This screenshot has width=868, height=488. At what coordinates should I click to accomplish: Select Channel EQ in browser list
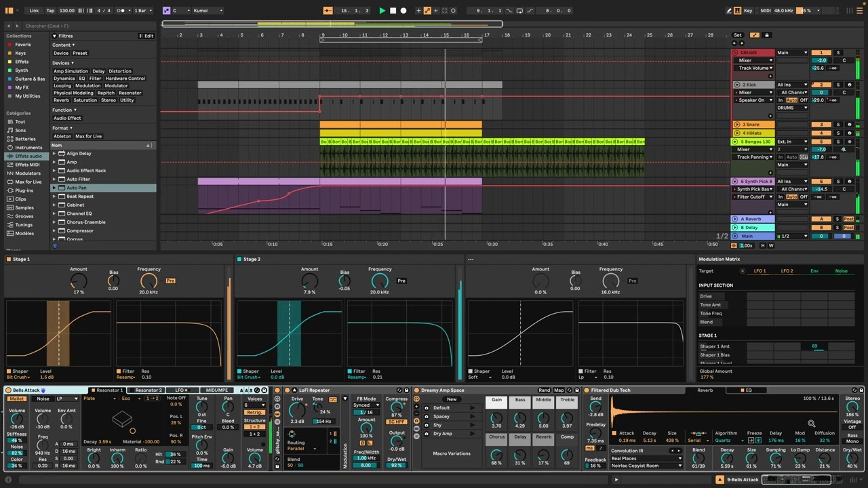pyautogui.click(x=79, y=213)
